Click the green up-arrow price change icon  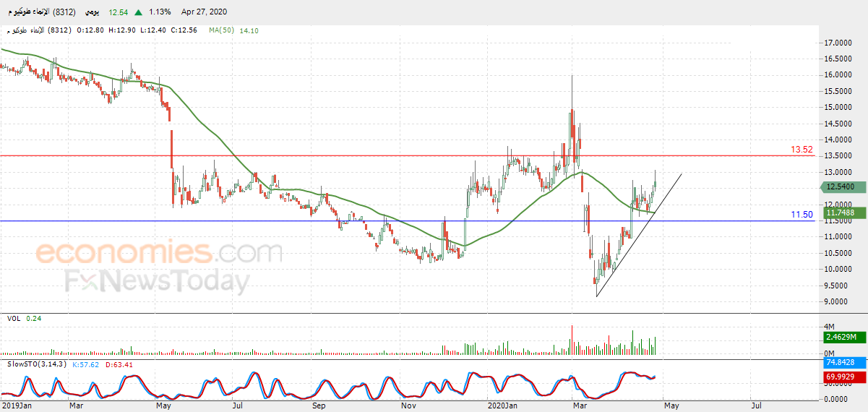(x=138, y=12)
